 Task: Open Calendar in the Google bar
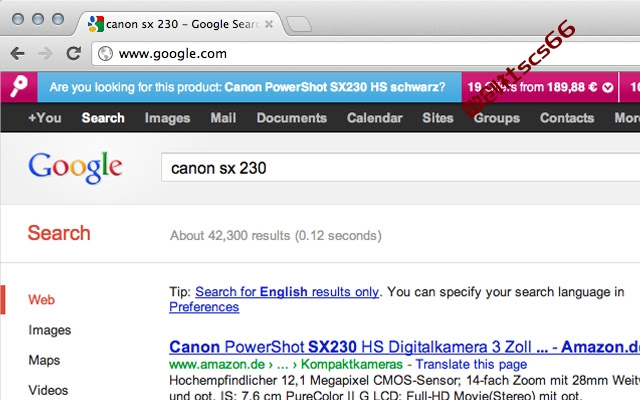tap(375, 118)
